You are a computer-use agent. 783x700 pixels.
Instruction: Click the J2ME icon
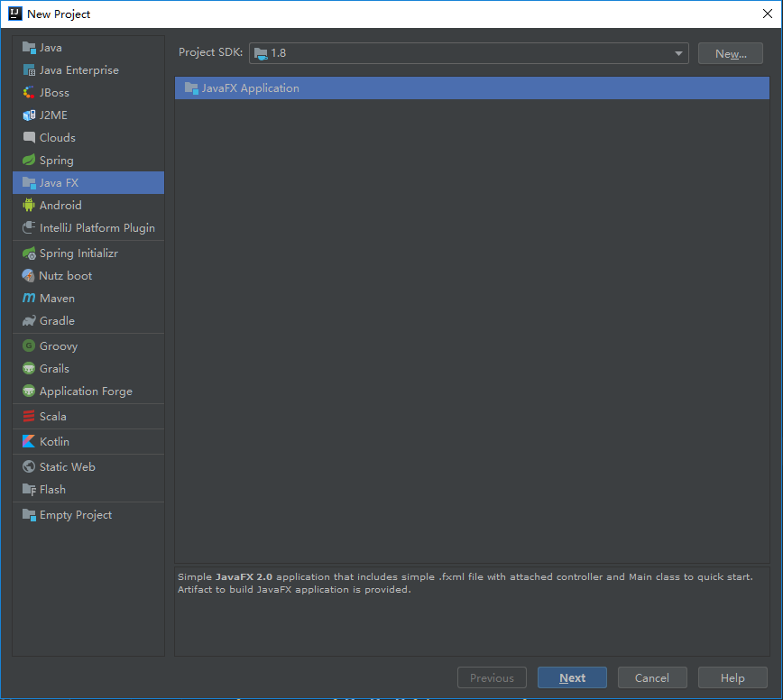pyautogui.click(x=29, y=115)
